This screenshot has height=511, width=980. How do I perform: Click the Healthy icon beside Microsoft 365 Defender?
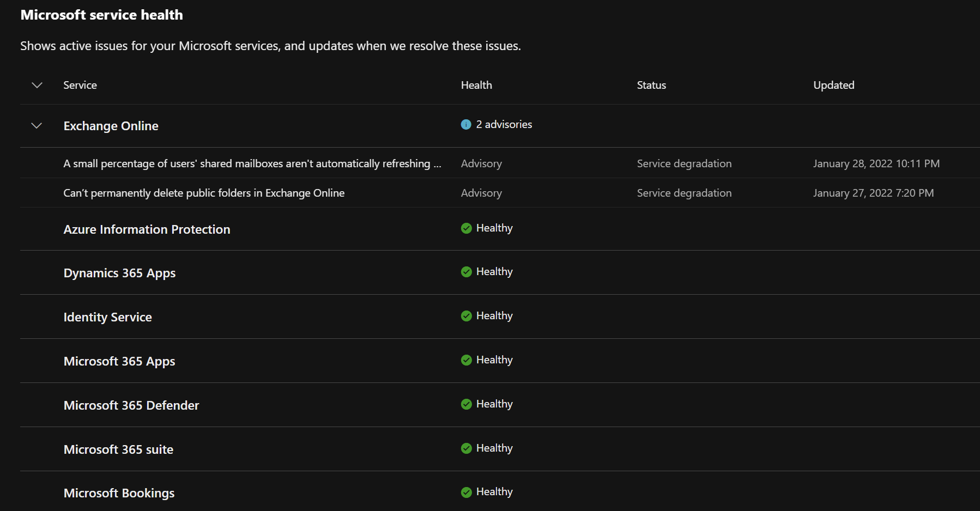pos(467,404)
